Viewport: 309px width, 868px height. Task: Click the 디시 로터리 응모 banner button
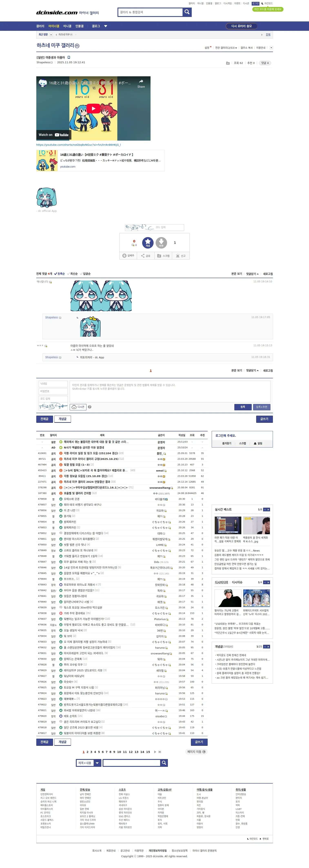pos(241,26)
